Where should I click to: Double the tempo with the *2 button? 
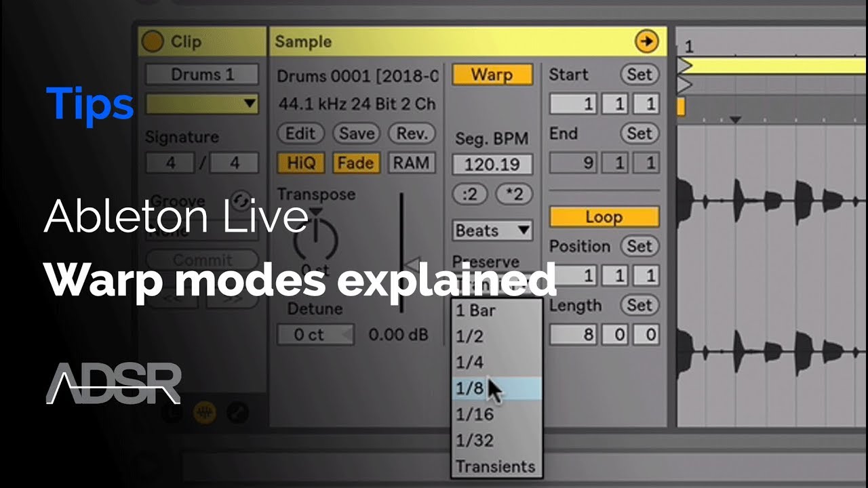click(x=514, y=194)
